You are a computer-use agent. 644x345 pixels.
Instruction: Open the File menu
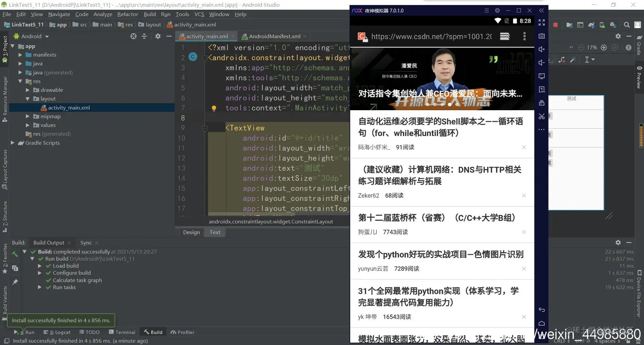tap(6, 14)
